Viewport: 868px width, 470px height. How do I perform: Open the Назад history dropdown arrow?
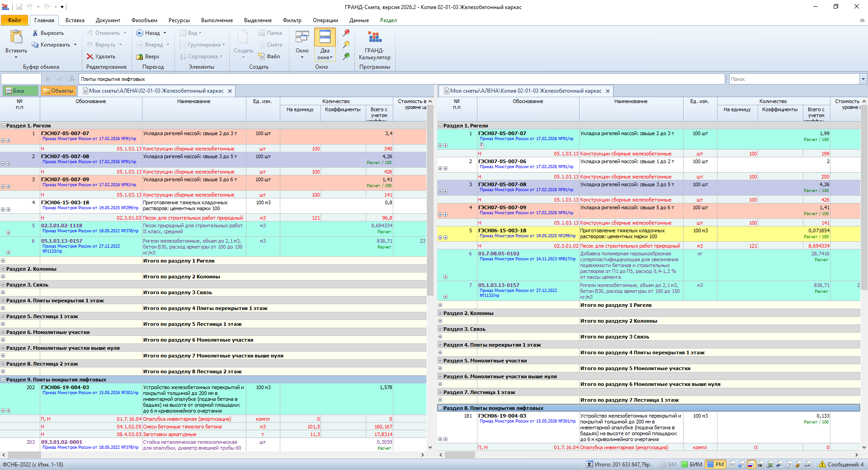point(165,33)
